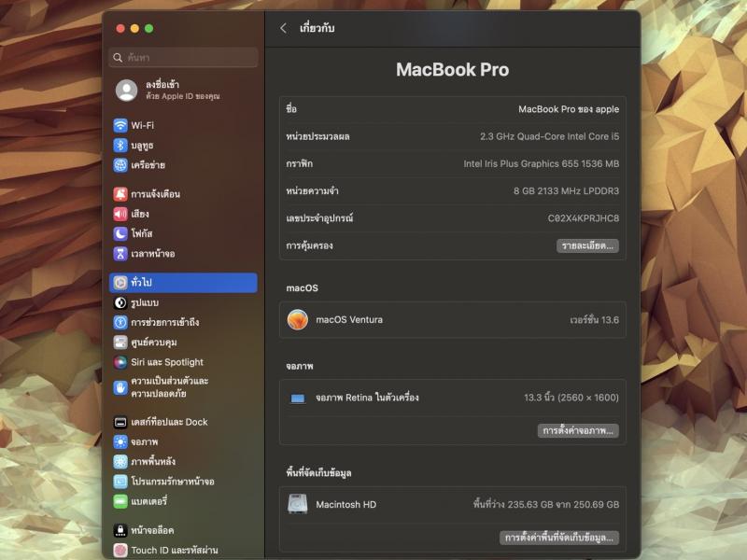Select Appearance in the sidebar
This screenshot has height=560, width=747.
pyautogui.click(x=145, y=302)
